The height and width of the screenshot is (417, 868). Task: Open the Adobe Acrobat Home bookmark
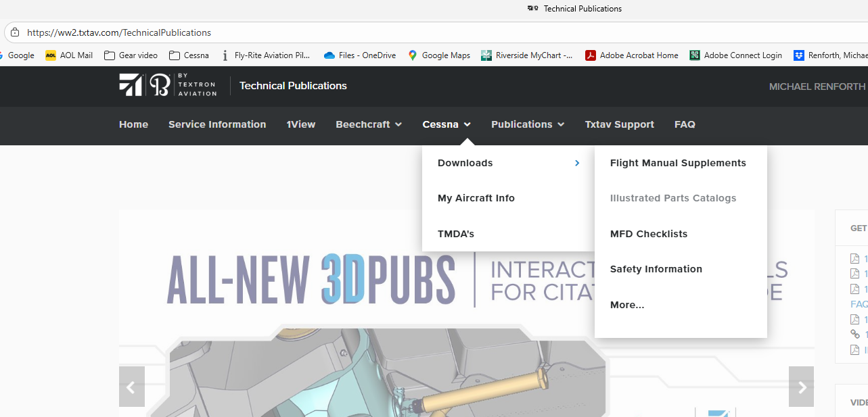pyautogui.click(x=632, y=55)
